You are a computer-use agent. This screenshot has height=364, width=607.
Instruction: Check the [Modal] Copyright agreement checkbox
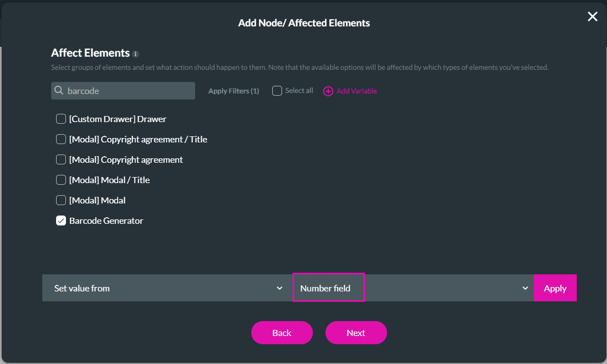(61, 159)
